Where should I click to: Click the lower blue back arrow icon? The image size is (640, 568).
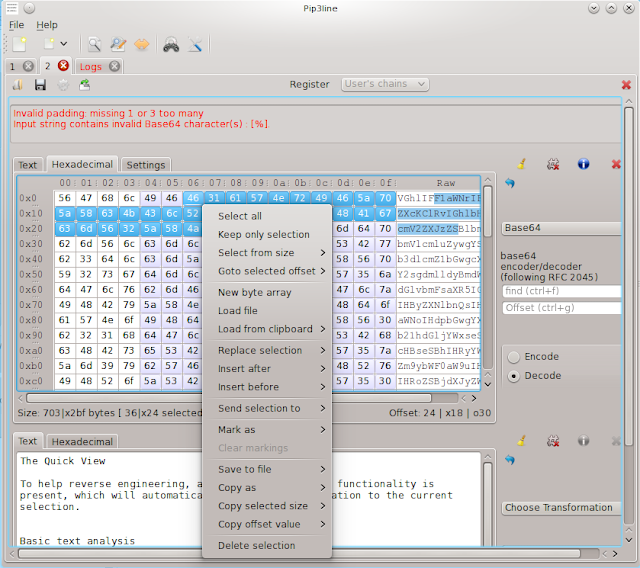point(510,460)
